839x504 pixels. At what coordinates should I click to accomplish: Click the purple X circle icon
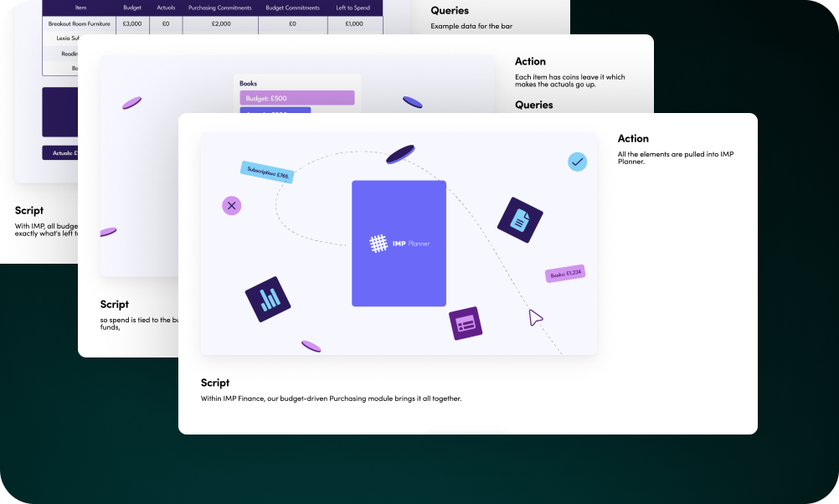point(232,205)
